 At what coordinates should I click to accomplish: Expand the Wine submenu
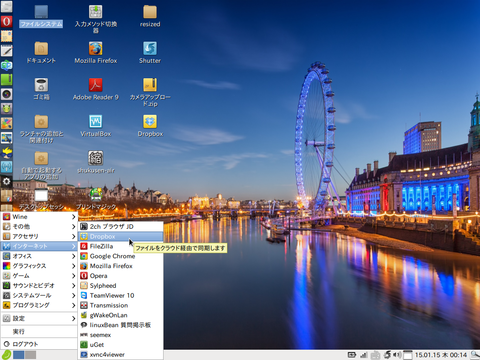(39, 217)
